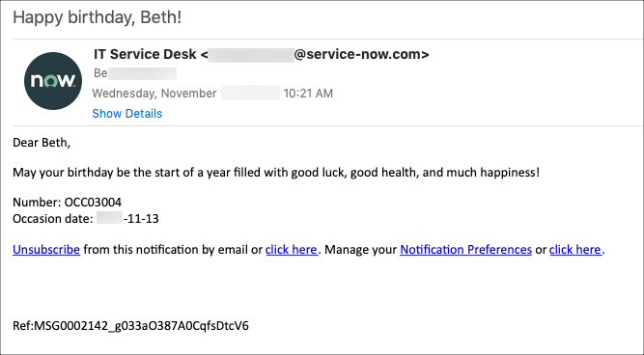
Task: Click the redacted year in Occasion date
Action: (110, 218)
